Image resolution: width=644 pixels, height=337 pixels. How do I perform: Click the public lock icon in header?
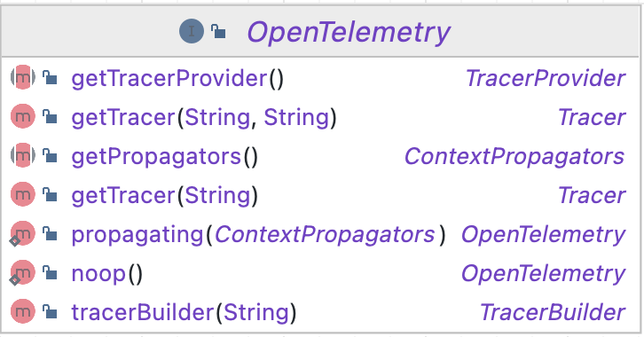pyautogui.click(x=218, y=31)
